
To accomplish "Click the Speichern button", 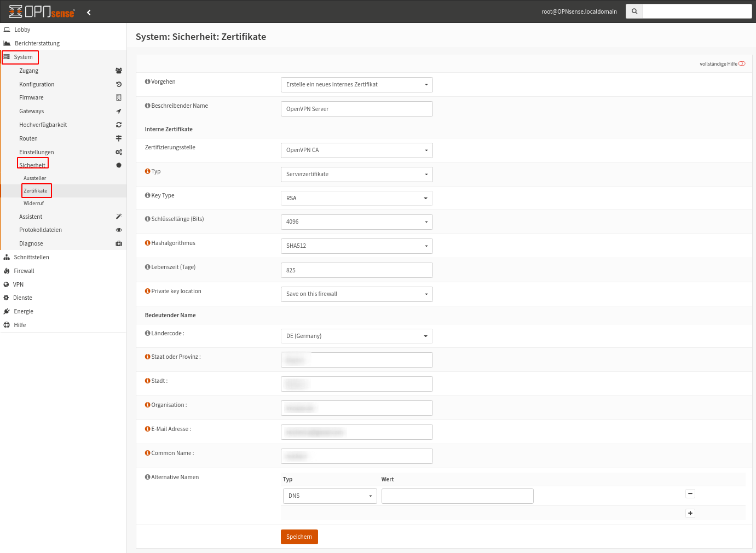I will 299,537.
